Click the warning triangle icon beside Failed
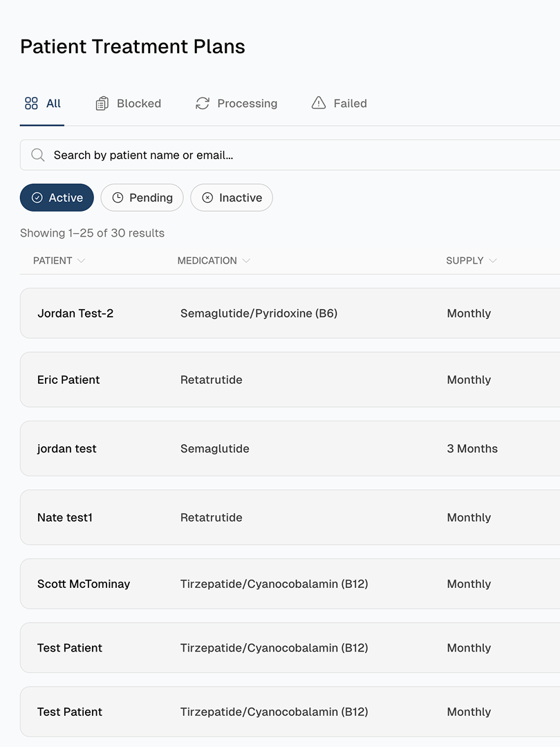Screen dimensions: 560x747 (319, 103)
